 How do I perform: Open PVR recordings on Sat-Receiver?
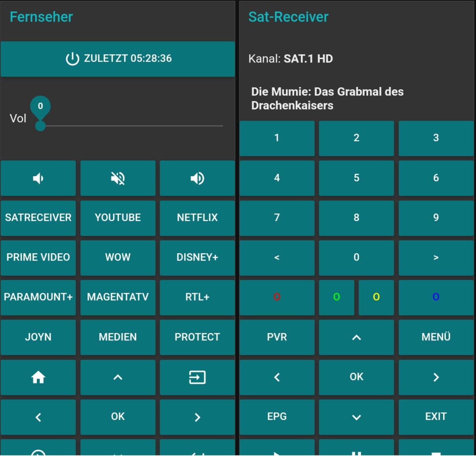point(277,337)
